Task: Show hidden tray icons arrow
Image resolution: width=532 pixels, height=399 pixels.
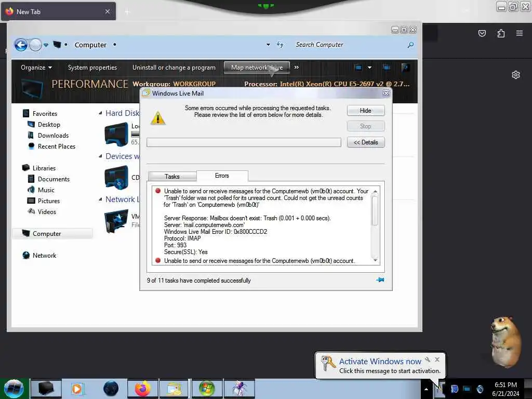Action: (x=426, y=389)
